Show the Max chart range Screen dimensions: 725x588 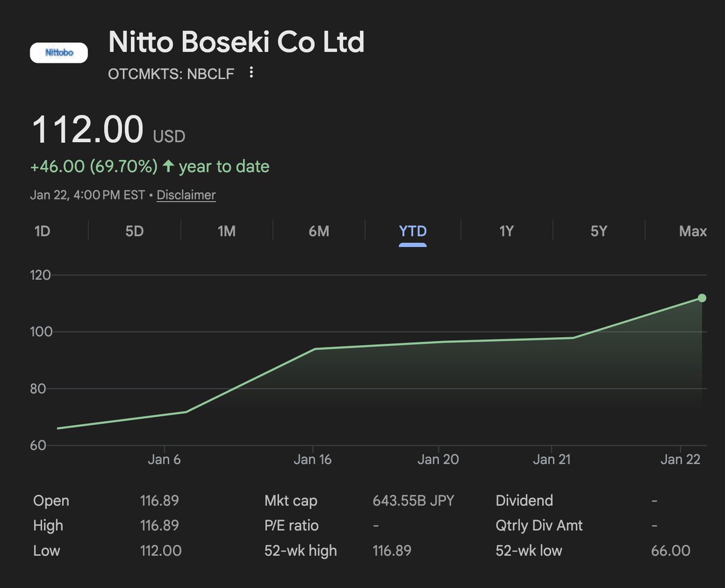pyautogui.click(x=692, y=231)
